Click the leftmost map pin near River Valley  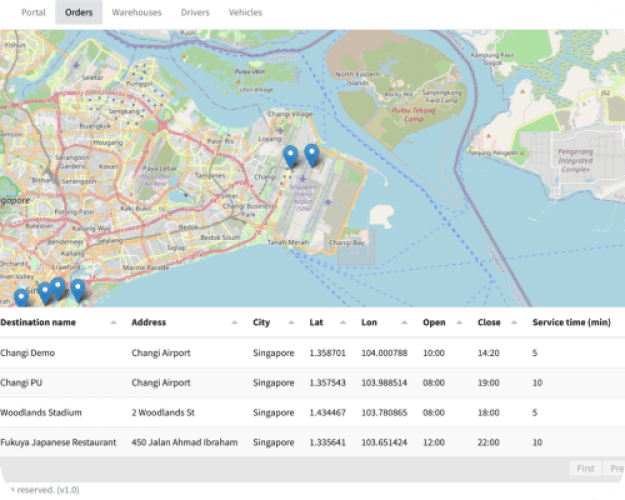(x=21, y=298)
